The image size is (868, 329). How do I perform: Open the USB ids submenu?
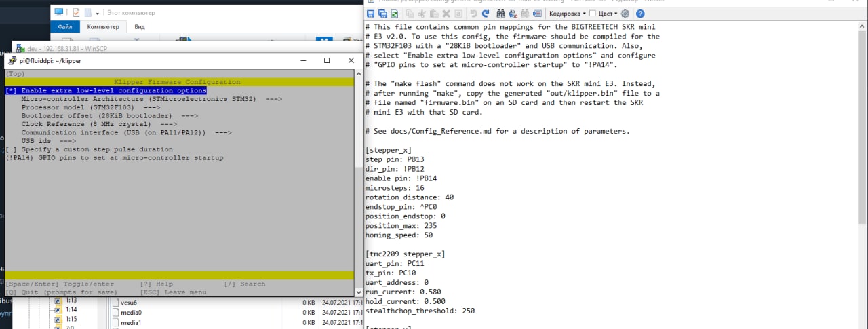pos(48,141)
